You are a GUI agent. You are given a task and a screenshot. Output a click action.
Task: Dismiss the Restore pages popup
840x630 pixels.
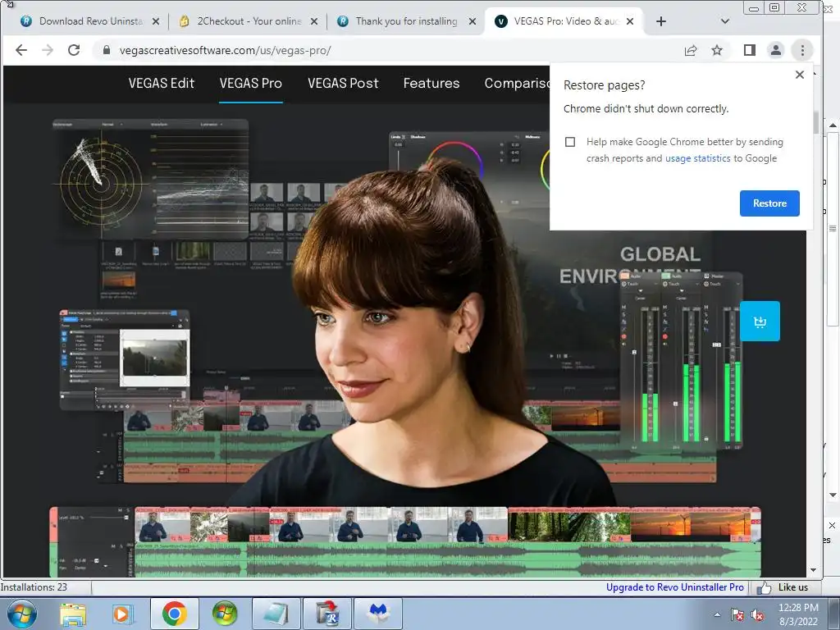tap(799, 75)
